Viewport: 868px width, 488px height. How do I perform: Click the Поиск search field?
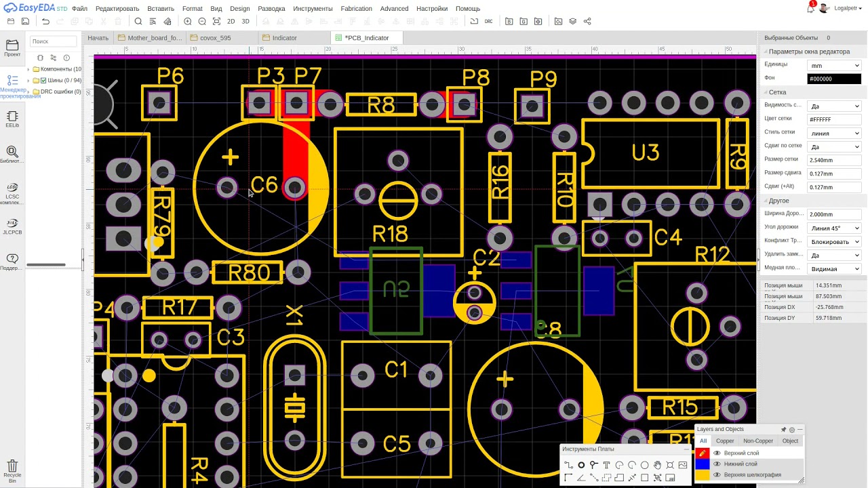pyautogui.click(x=53, y=41)
